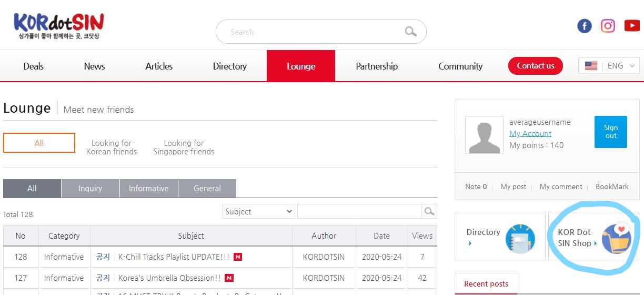Click the 공지 notice label in row 127

(x=103, y=278)
